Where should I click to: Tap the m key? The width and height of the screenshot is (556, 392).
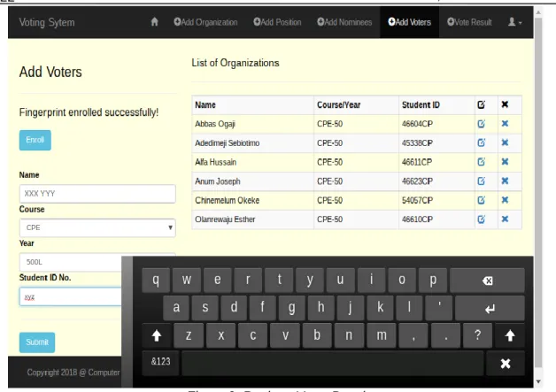pyautogui.click(x=382, y=335)
